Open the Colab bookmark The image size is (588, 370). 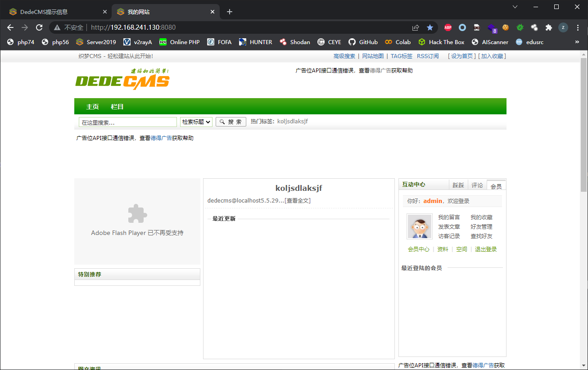(398, 42)
